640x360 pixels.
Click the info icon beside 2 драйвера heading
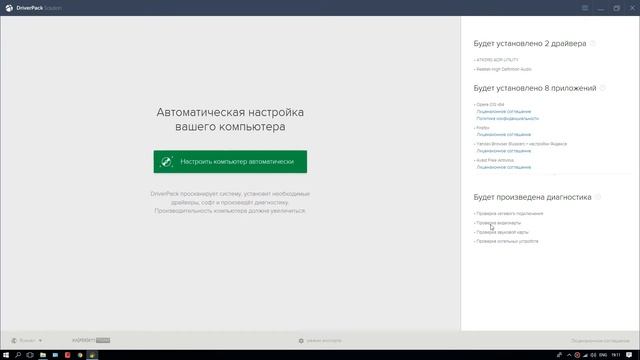click(593, 43)
